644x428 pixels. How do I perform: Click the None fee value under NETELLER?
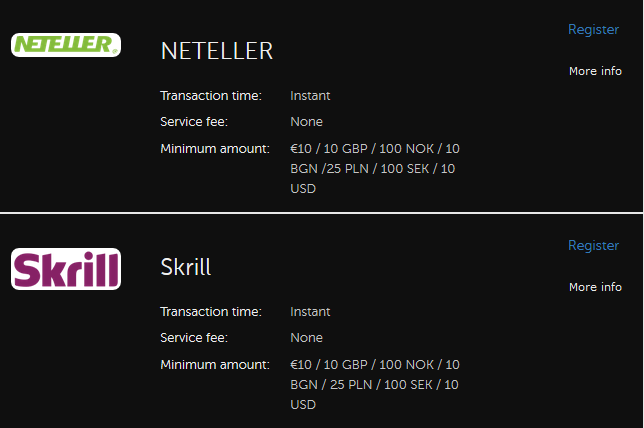pos(306,122)
